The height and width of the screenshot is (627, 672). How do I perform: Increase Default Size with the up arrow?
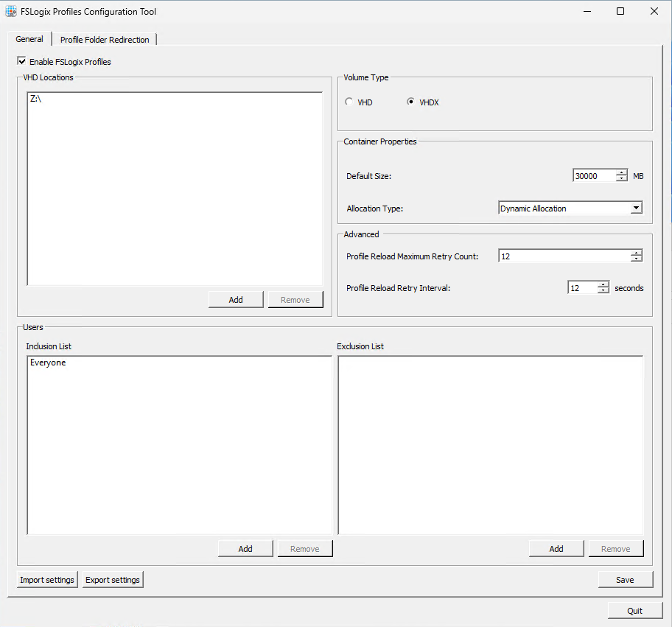(621, 172)
